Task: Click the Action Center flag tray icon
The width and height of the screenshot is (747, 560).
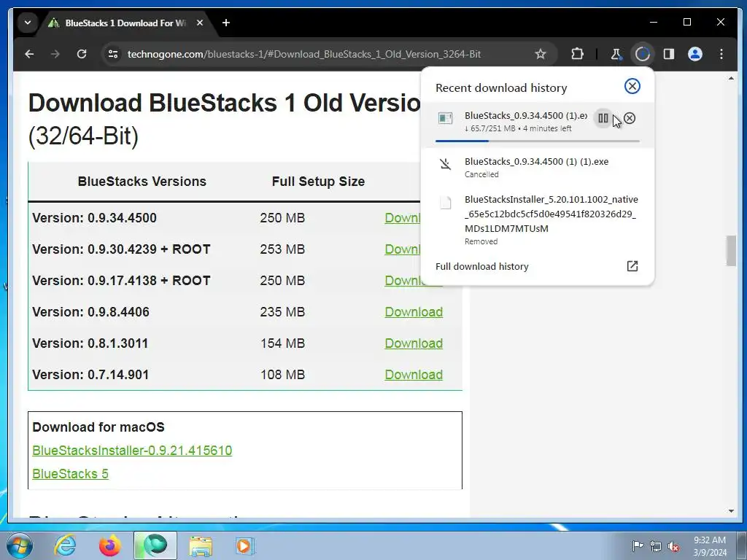Action: click(637, 545)
